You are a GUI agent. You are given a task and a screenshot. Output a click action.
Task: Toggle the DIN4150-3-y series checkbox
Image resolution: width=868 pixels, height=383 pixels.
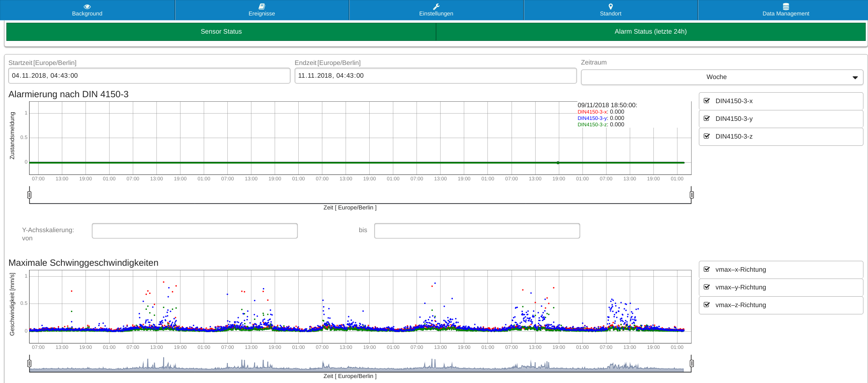[x=707, y=119]
